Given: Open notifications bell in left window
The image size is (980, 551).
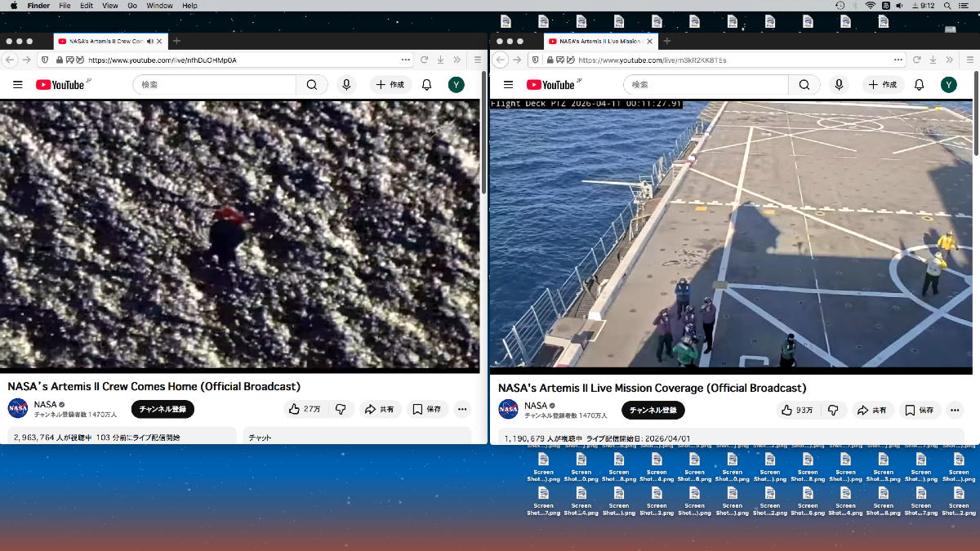Looking at the screenshot, I should [x=426, y=85].
